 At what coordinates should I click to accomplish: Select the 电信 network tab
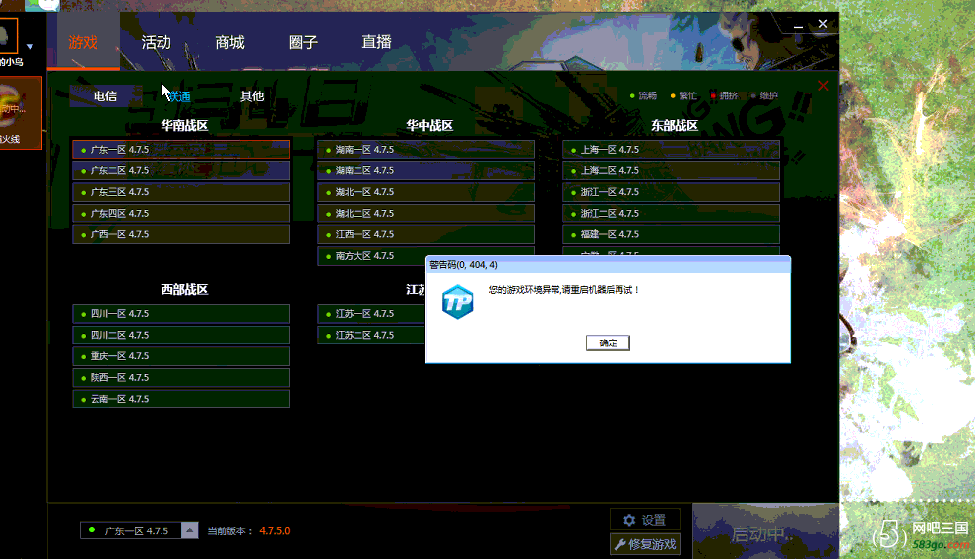click(x=105, y=96)
